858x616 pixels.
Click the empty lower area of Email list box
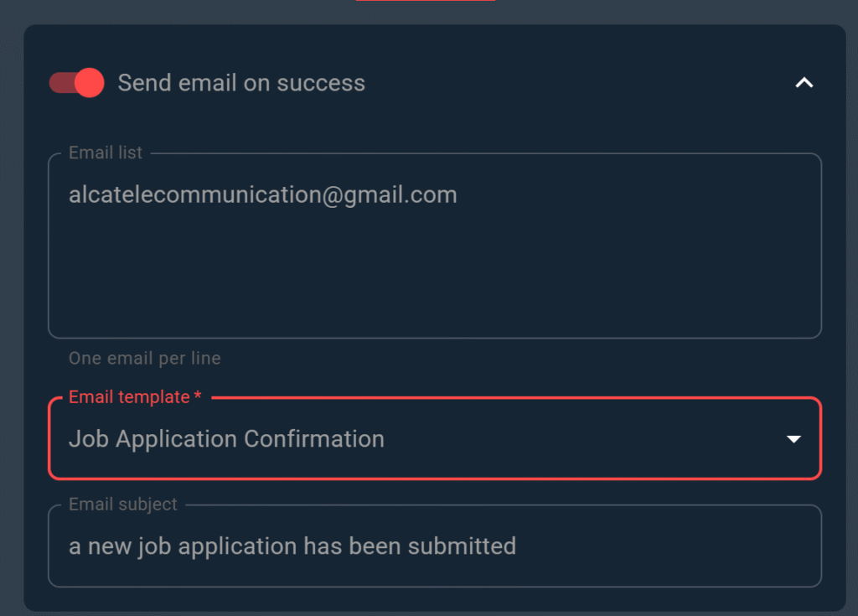(434, 293)
